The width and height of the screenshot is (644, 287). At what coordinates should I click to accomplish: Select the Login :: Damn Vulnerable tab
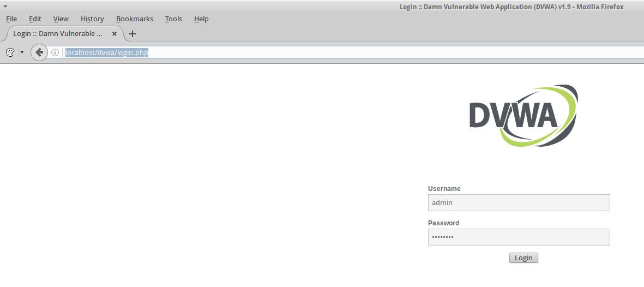point(58,34)
